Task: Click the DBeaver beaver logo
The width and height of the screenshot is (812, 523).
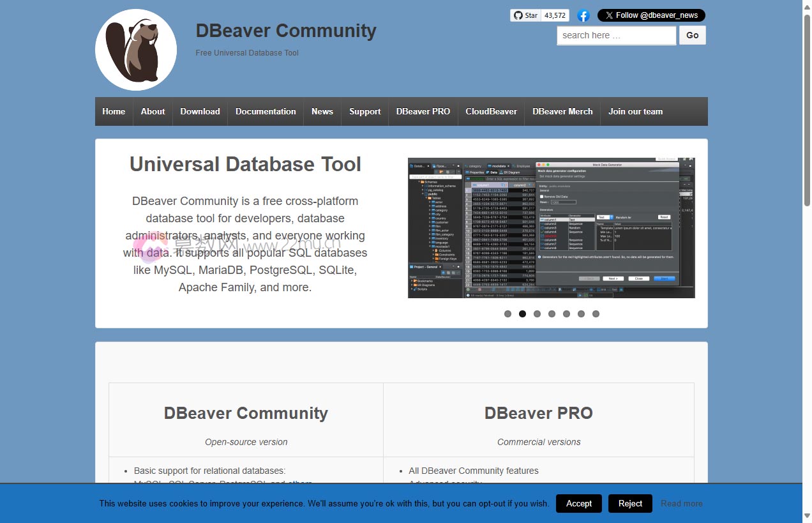Action: [136, 49]
